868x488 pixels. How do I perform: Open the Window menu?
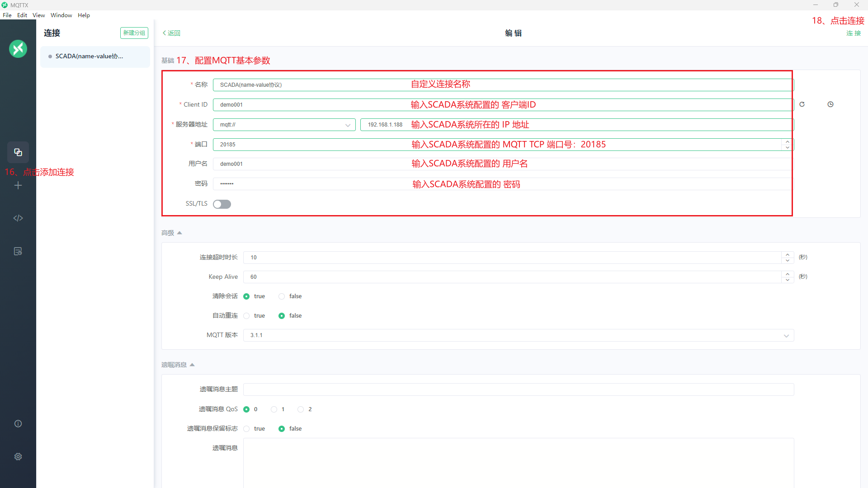click(61, 15)
